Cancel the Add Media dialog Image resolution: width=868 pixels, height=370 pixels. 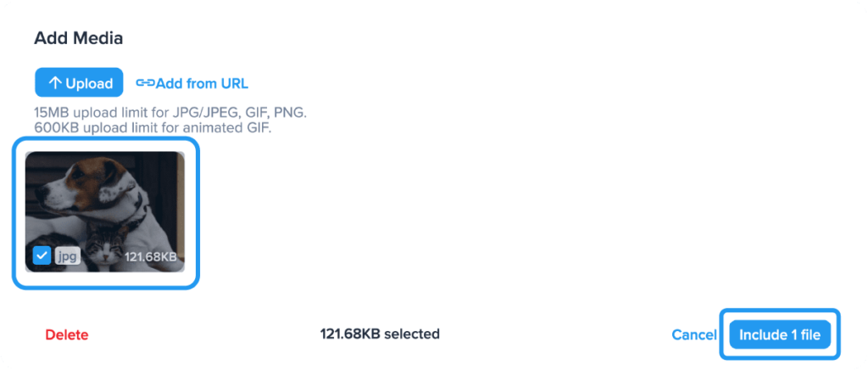tap(693, 334)
